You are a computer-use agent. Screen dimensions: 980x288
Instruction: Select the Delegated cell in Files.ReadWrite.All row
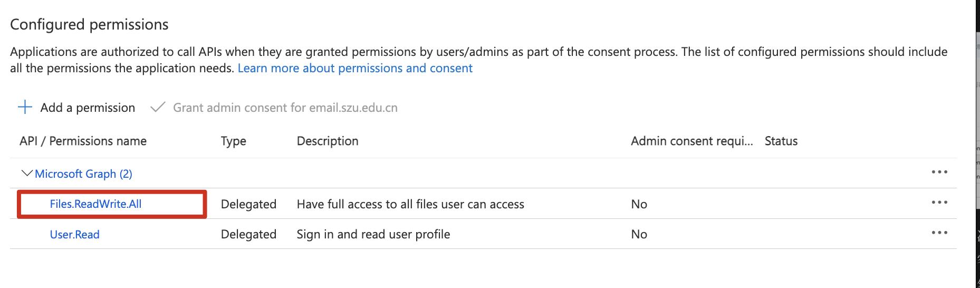(248, 204)
